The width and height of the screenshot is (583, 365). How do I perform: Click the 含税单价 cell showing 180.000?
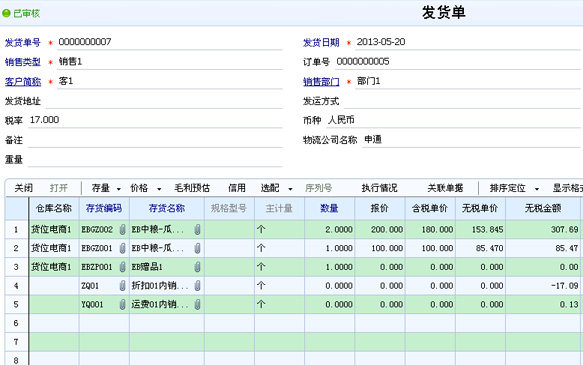point(430,229)
